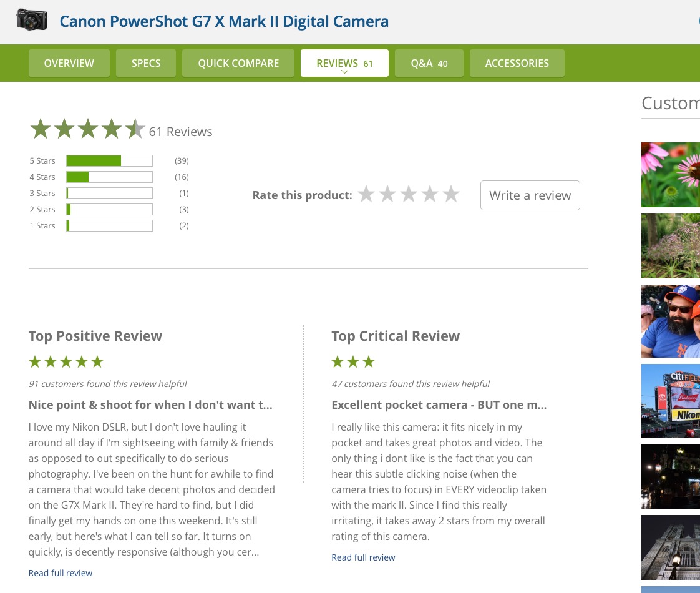The width and height of the screenshot is (700, 593).
Task: Open the Accessories tab
Action: tap(517, 63)
